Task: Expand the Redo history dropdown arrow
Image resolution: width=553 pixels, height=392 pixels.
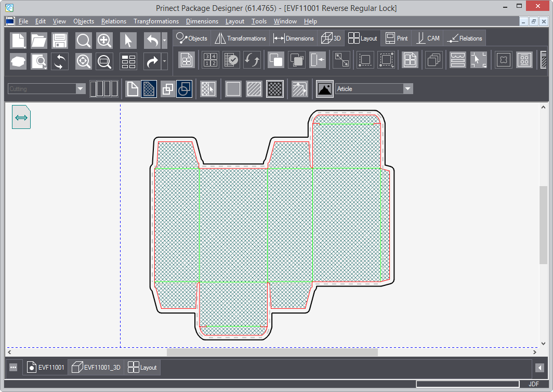Action: 165,61
